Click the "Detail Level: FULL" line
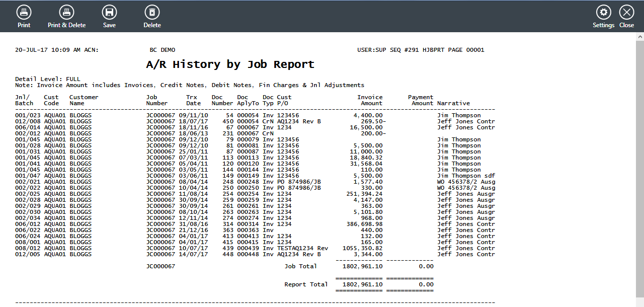This screenshot has height=307, width=644. [x=48, y=79]
